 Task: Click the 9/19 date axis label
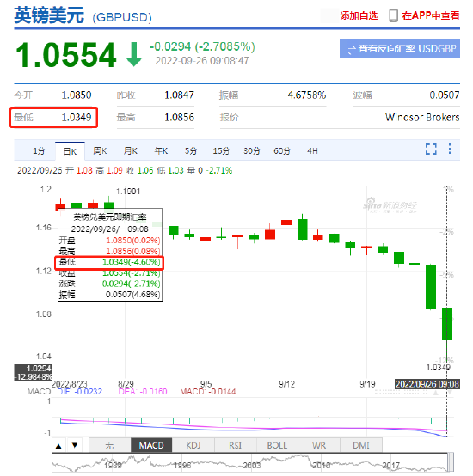pyautogui.click(x=367, y=384)
